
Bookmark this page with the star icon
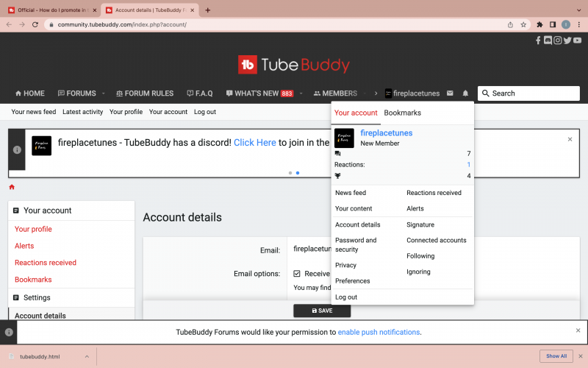click(523, 24)
